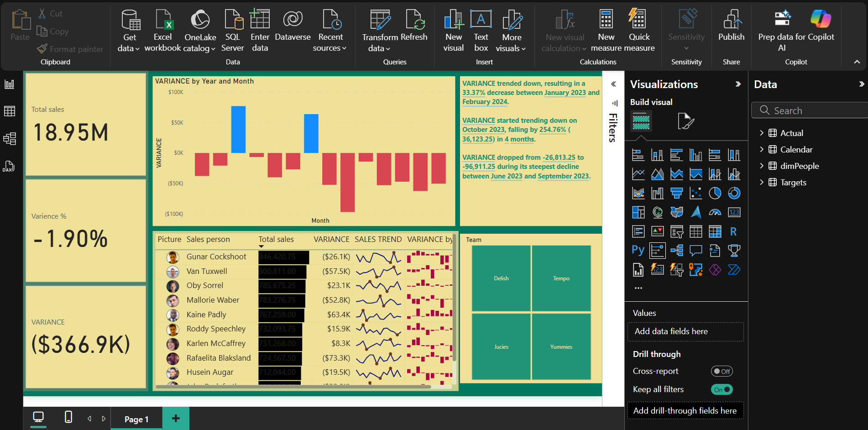Select the clustered column chart visual
Screen dimensions: 868x430
(695, 155)
